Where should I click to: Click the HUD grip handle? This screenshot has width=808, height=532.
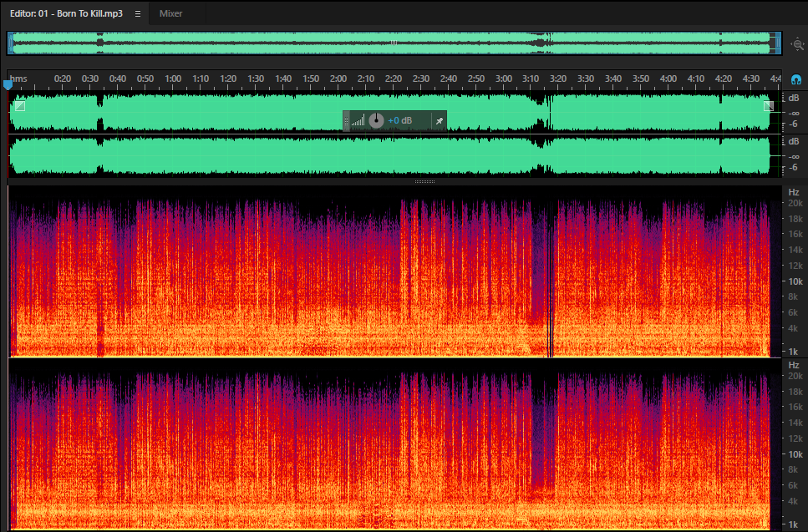click(346, 121)
